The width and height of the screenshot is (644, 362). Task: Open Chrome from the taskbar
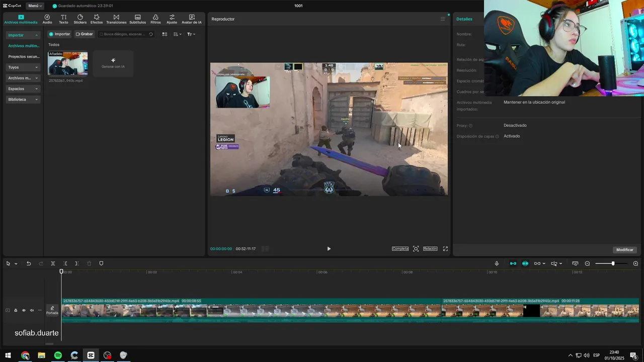tap(25, 355)
